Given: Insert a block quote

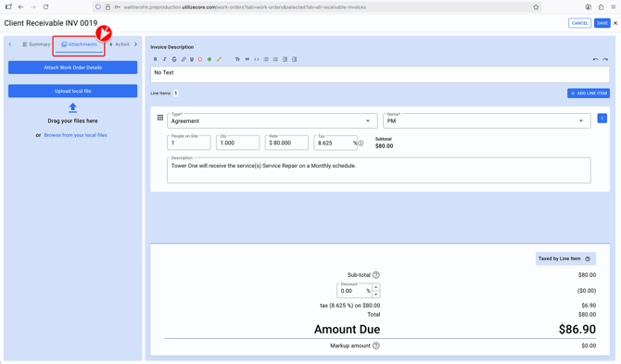Looking at the screenshot, I should click(x=247, y=59).
